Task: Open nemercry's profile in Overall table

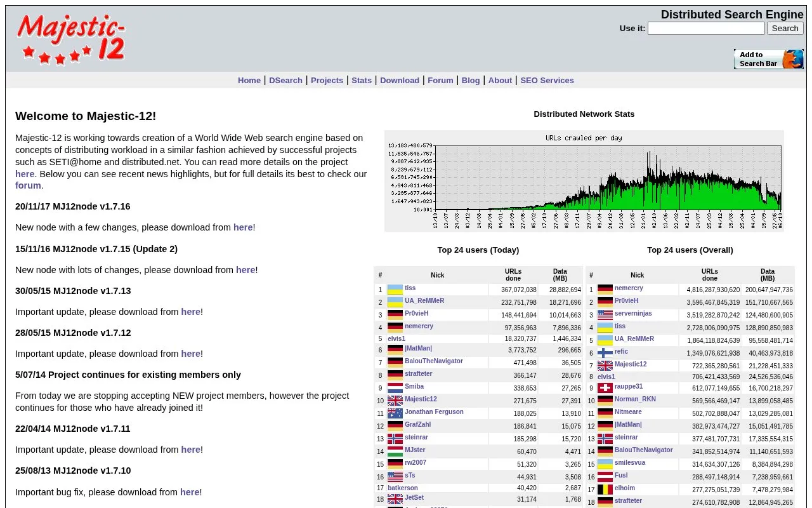Action: point(629,288)
